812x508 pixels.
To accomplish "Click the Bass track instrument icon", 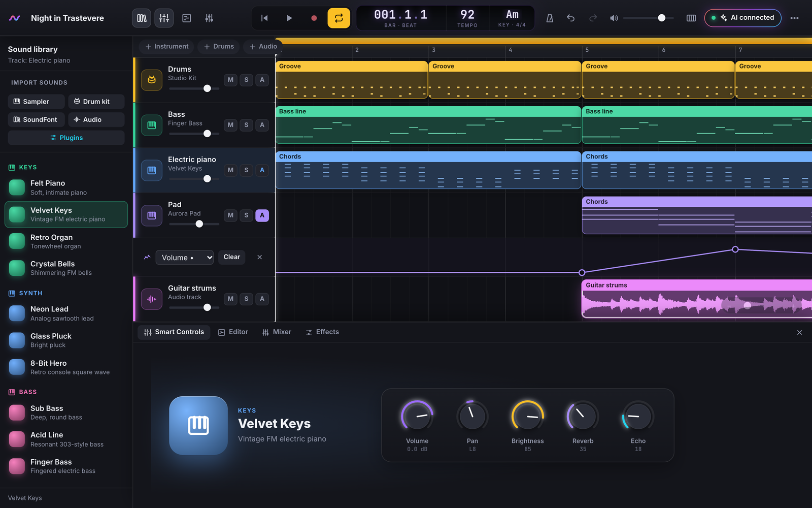I will [x=152, y=125].
